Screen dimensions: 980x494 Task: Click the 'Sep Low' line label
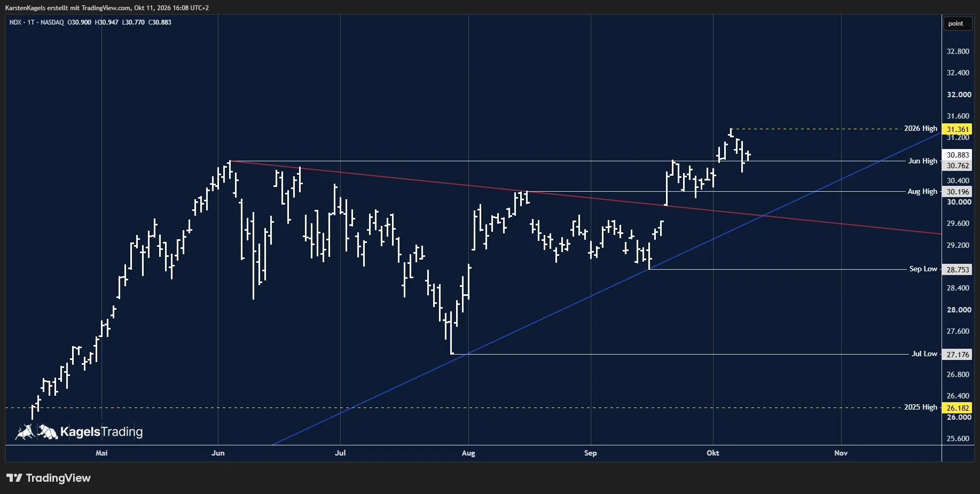tap(923, 269)
